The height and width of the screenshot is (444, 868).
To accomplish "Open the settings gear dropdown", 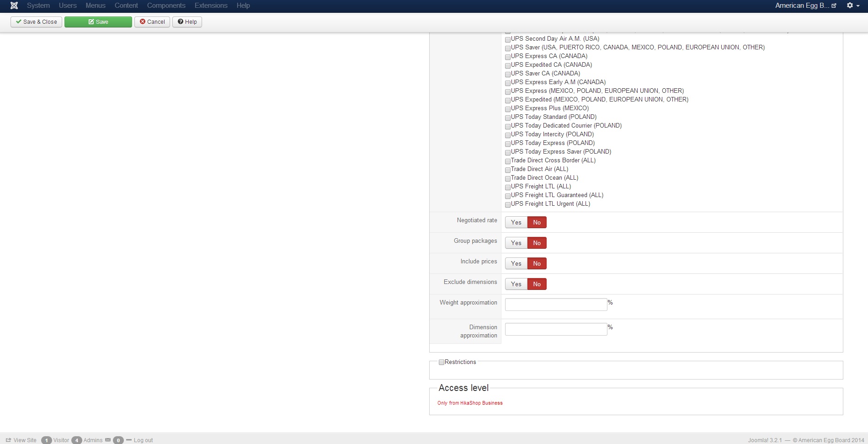I will click(x=852, y=5).
